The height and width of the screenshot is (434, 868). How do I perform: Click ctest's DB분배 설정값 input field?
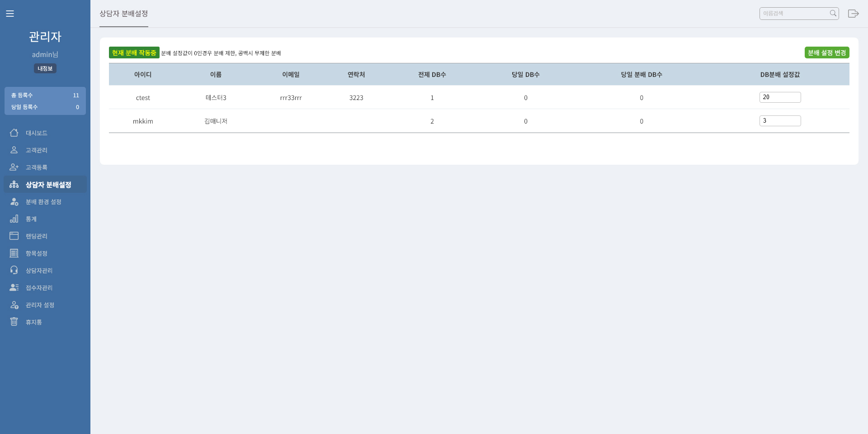point(780,97)
